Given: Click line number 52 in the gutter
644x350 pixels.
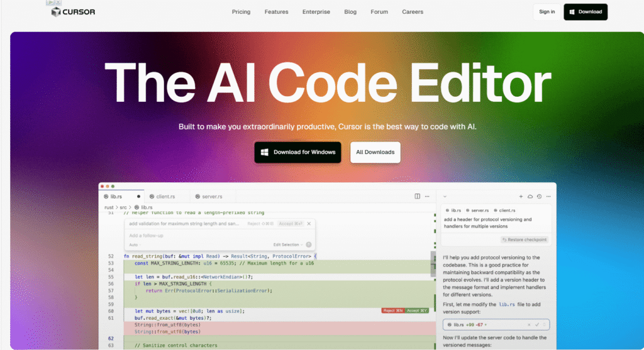Looking at the screenshot, I should tap(111, 256).
